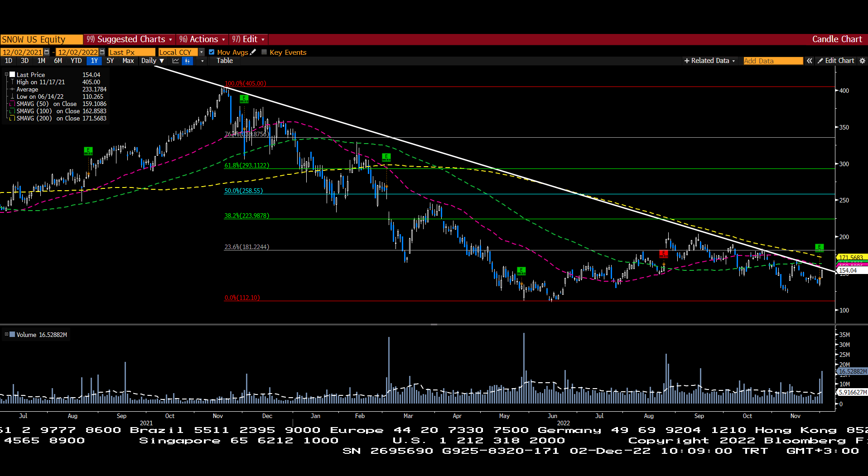
Task: Edit moving averages with the pencil icon
Action: pos(253,52)
